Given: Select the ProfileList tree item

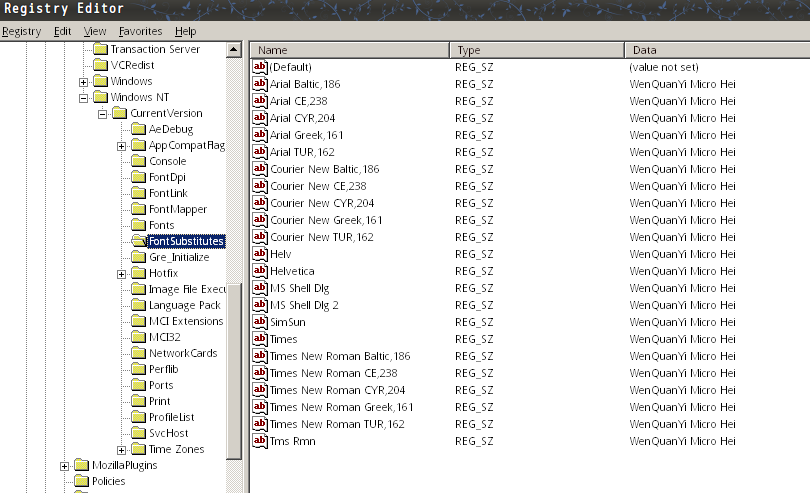Looking at the screenshot, I should (172, 418).
